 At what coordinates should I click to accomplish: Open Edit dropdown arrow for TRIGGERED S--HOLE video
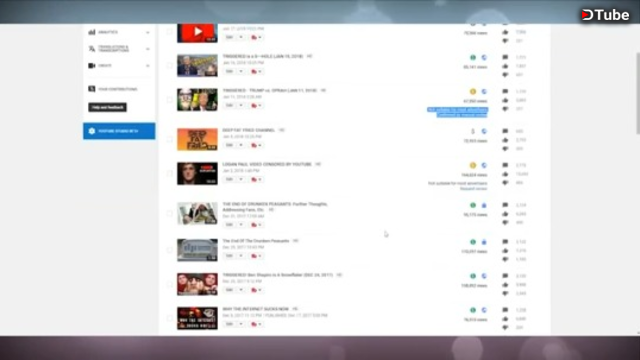pos(241,71)
